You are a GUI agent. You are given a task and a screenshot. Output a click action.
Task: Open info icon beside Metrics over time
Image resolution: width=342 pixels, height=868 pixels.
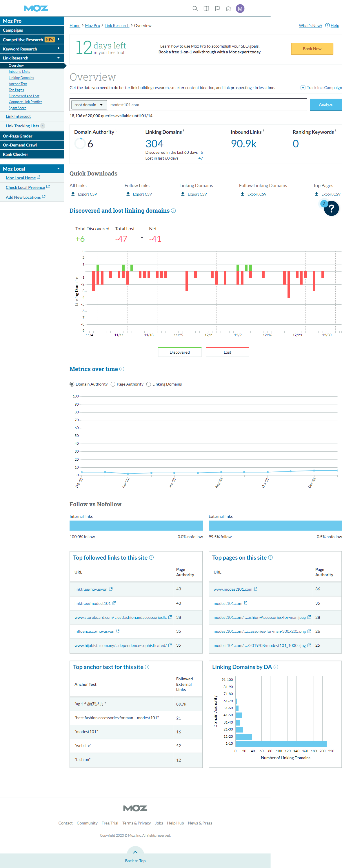pos(122,369)
